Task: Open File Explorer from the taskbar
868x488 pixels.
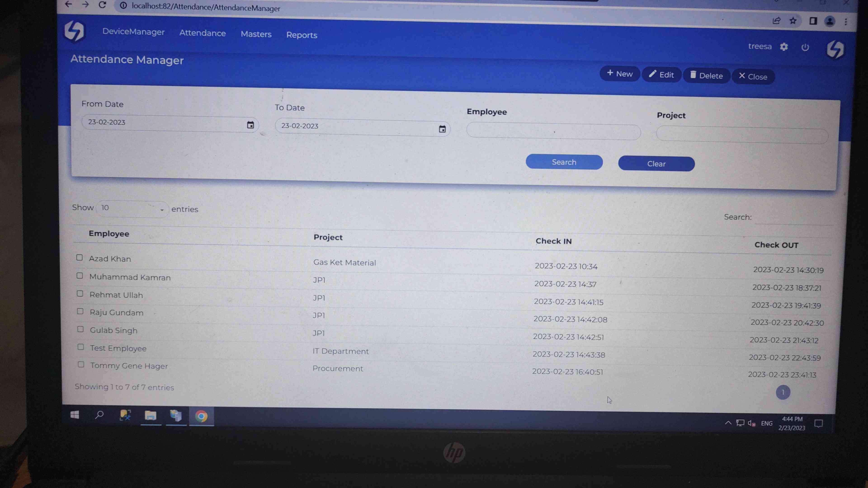Action: point(150,416)
